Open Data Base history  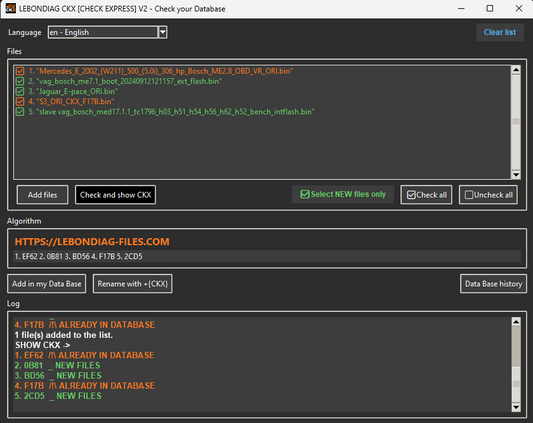pyautogui.click(x=493, y=284)
